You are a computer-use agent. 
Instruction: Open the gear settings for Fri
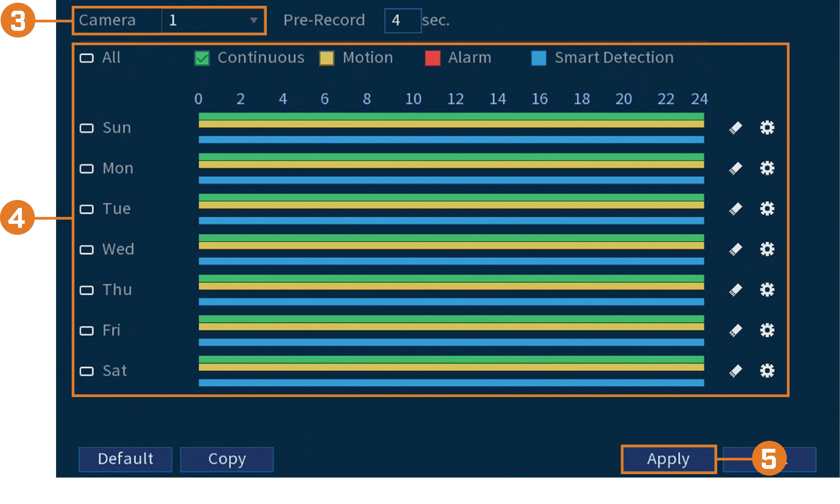point(767,330)
